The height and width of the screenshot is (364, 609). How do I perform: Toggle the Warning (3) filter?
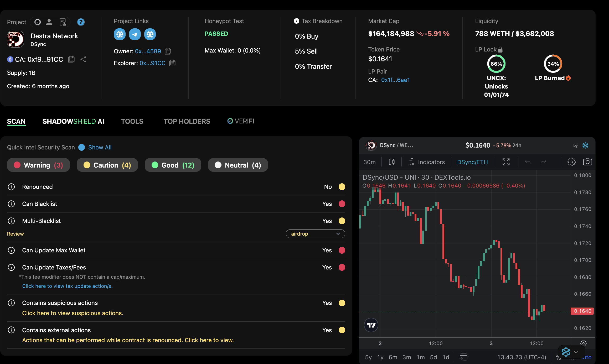pos(39,165)
